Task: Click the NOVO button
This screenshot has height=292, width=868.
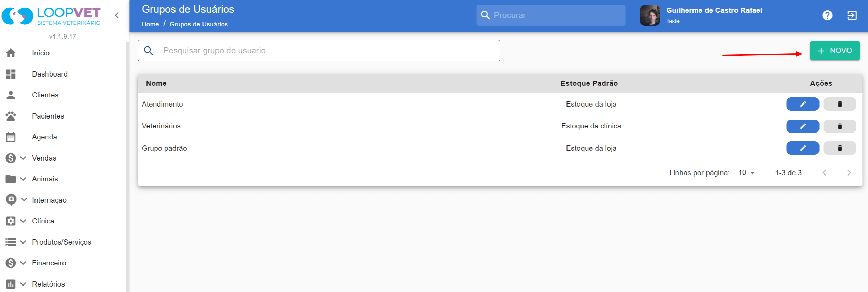Action: pyautogui.click(x=835, y=51)
